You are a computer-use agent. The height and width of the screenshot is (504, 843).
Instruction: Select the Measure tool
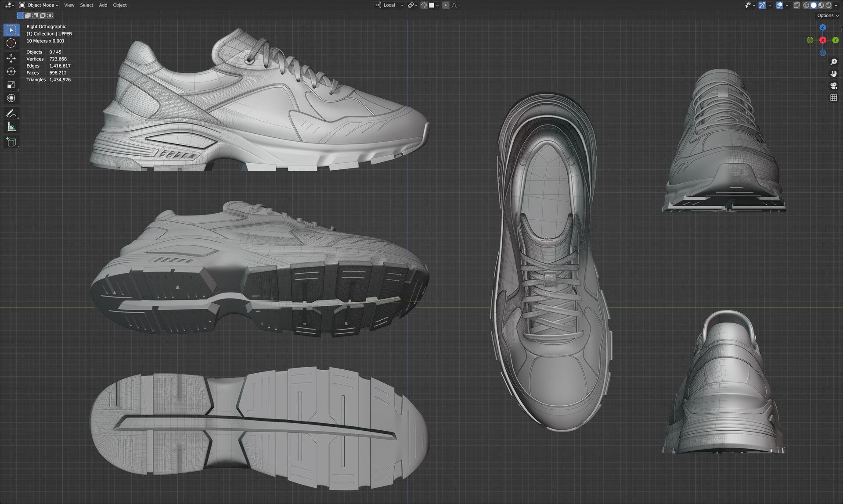click(11, 127)
